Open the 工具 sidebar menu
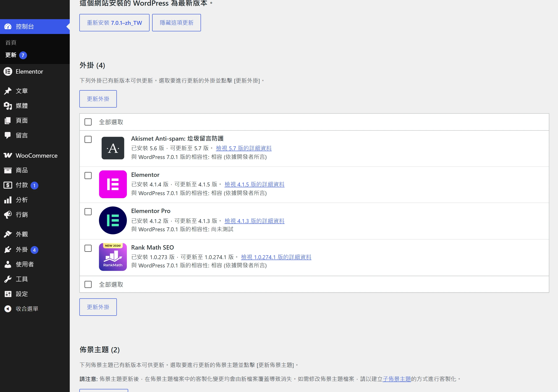Viewport: 558px width, 392px height. [35, 279]
